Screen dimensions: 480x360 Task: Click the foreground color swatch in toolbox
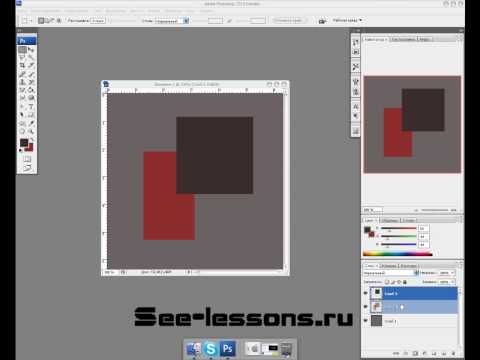pos(24,143)
